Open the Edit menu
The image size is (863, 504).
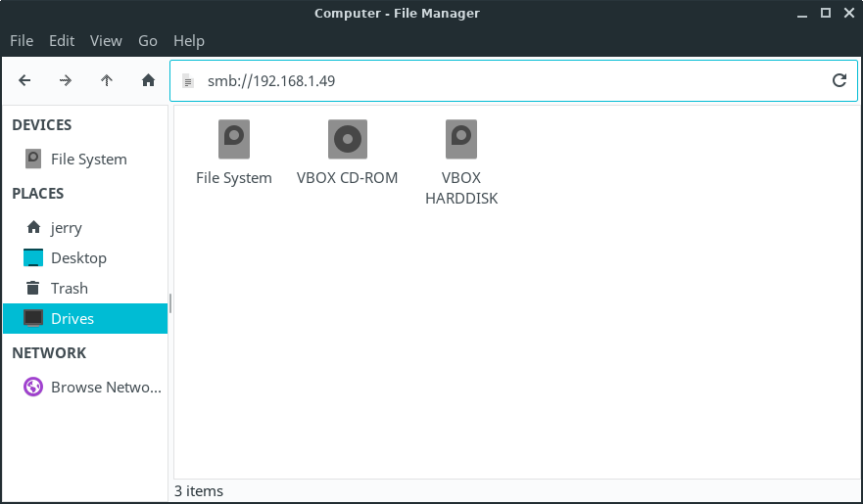point(62,40)
